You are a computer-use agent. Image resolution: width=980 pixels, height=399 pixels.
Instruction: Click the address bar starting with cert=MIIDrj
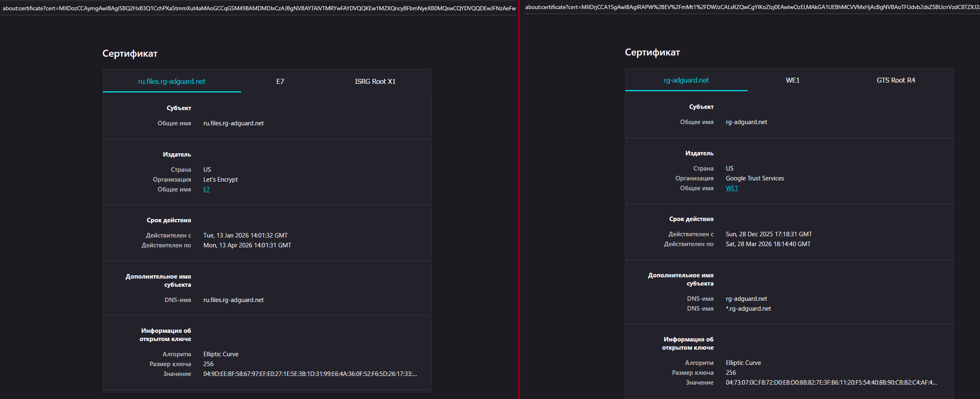click(x=752, y=7)
